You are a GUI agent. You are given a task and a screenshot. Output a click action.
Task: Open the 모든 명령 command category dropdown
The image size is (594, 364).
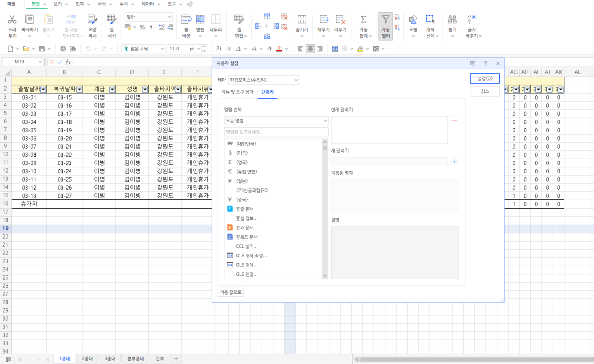(276, 120)
